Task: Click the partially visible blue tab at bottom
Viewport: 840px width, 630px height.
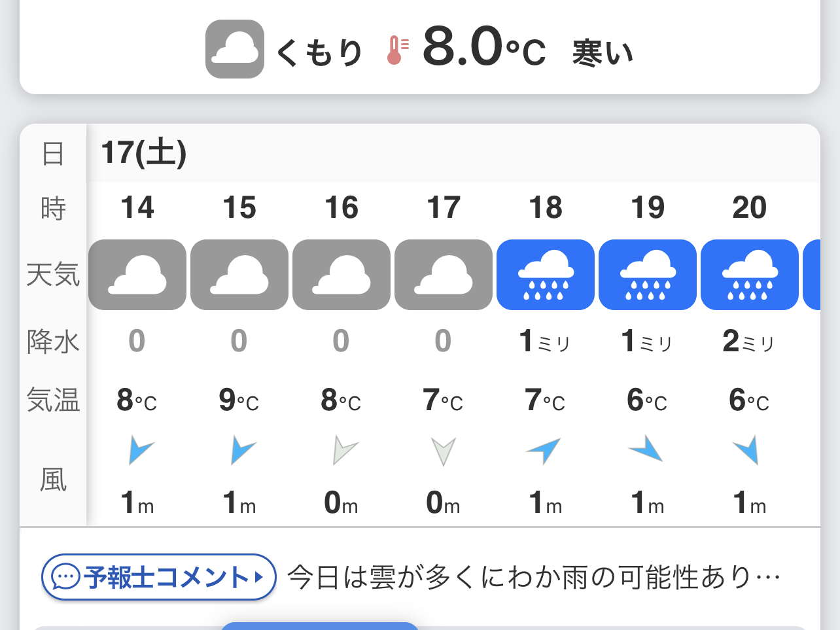Action: click(319, 626)
